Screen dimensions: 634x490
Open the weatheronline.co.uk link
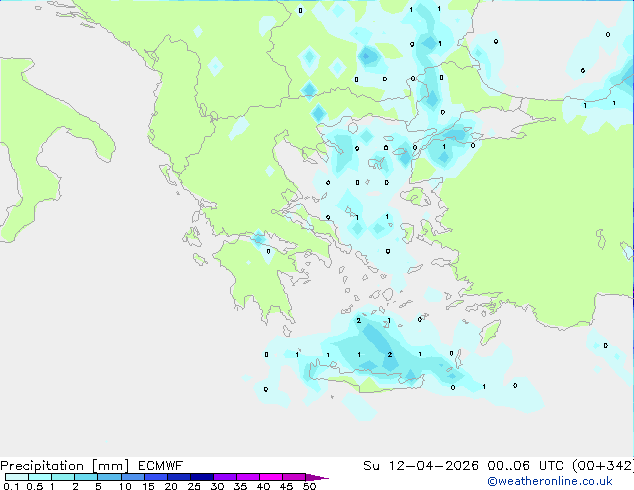pyautogui.click(x=549, y=481)
